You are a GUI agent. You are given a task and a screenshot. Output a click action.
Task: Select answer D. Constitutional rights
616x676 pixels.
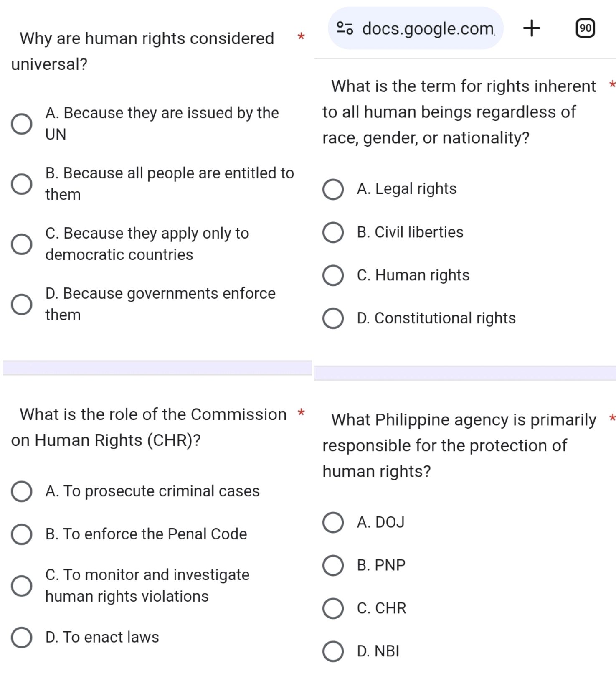(333, 318)
